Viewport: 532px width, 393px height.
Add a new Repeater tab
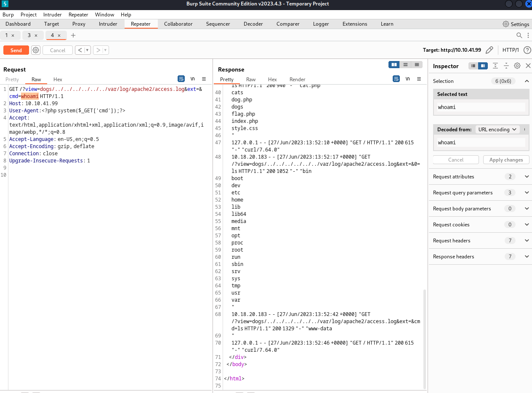(x=73, y=35)
